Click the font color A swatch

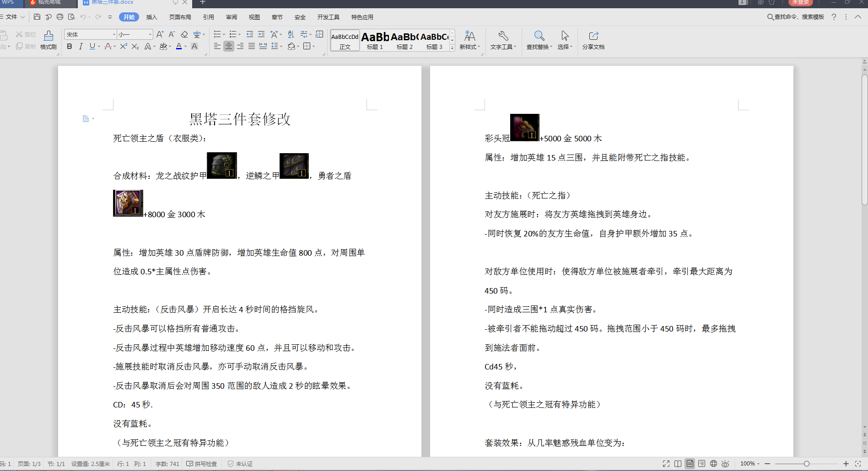pyautogui.click(x=179, y=46)
